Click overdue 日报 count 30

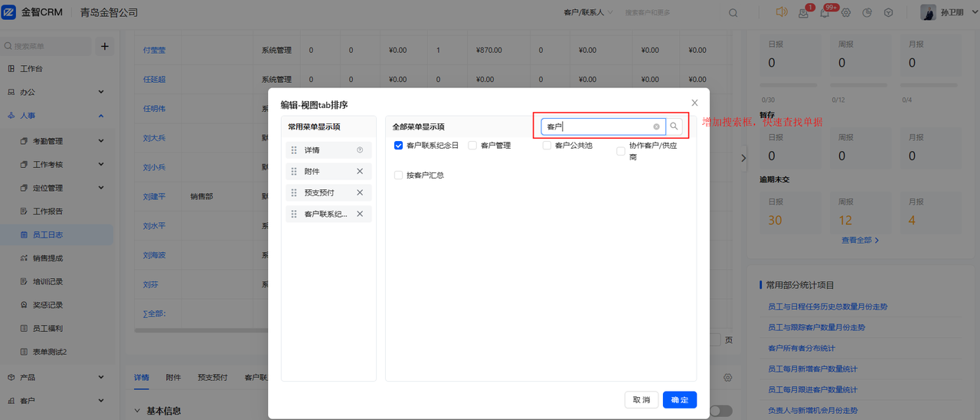pos(775,220)
